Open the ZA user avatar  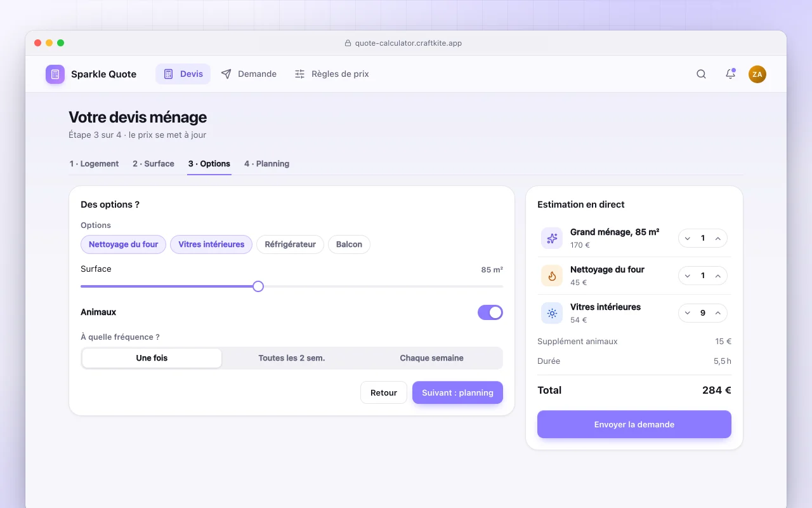[757, 74]
